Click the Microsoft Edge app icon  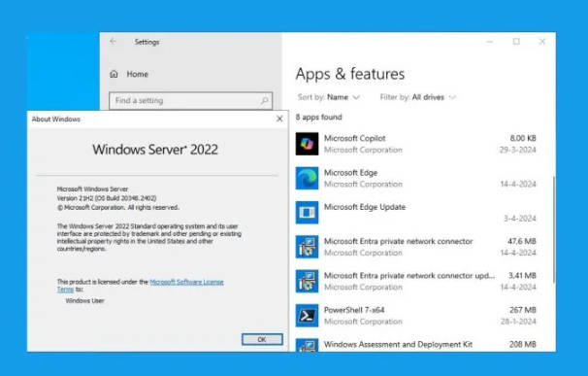[307, 178]
